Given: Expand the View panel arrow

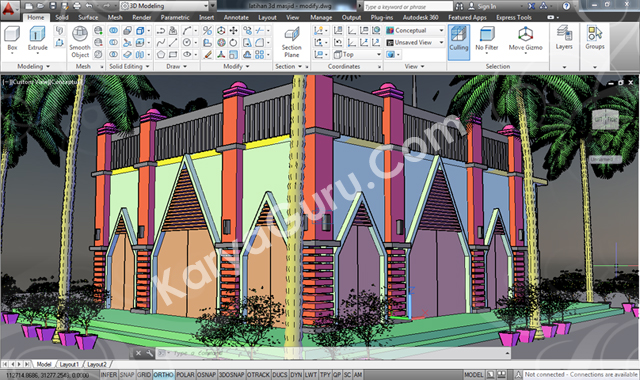Looking at the screenshot, I should tap(422, 66).
